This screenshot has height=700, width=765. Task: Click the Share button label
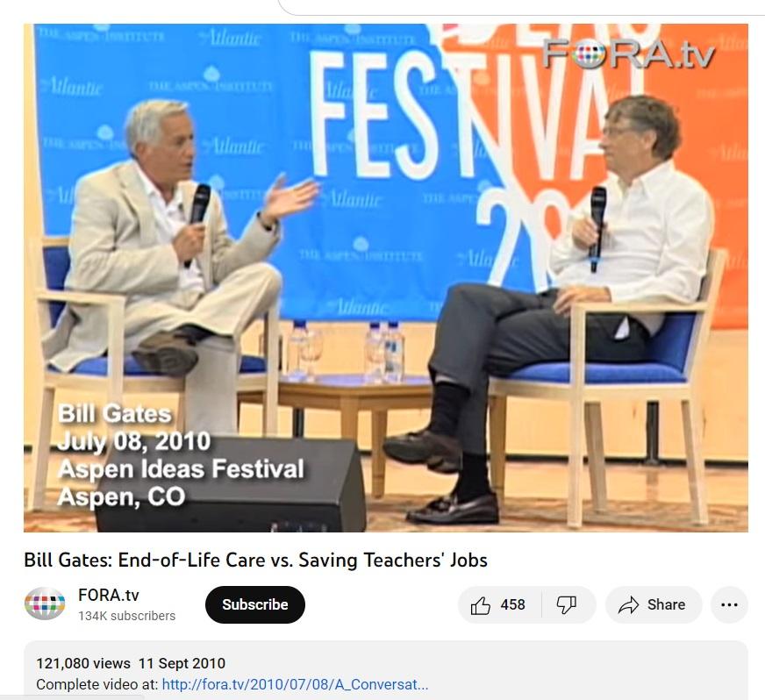click(666, 605)
